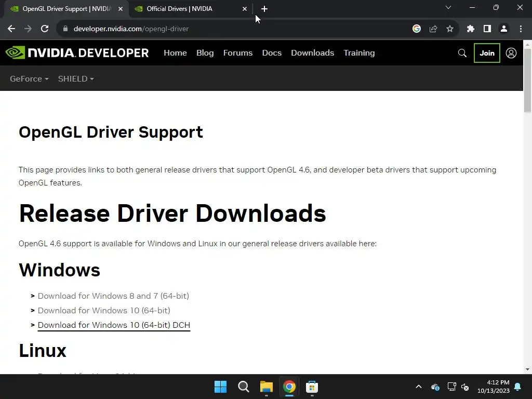Image resolution: width=532 pixels, height=399 pixels.
Task: Open Download for Windows 10 (64-bit) DCH
Action: [114, 325]
